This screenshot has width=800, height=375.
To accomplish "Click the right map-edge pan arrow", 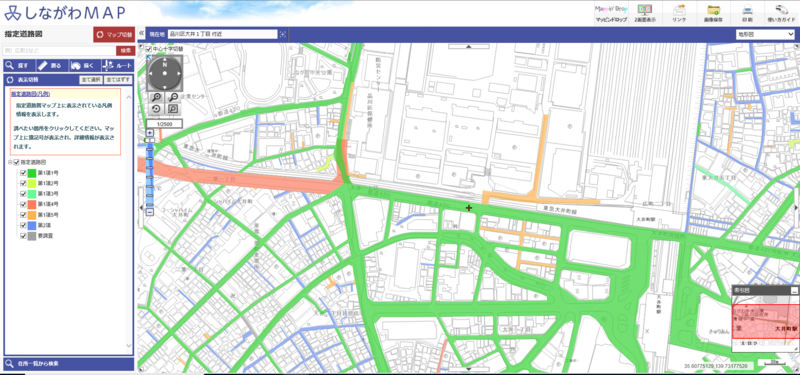I will click(796, 207).
